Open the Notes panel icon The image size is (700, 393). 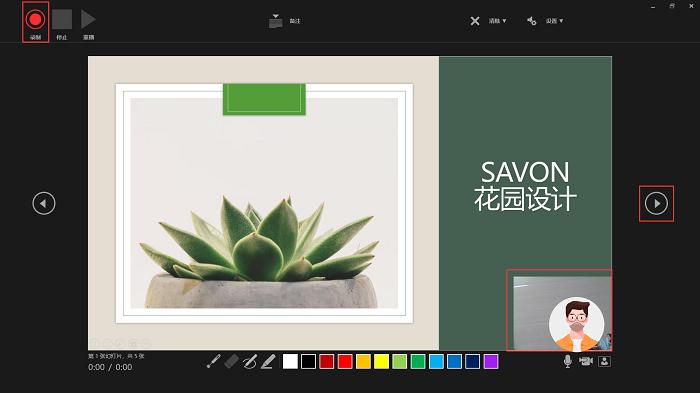click(x=276, y=21)
